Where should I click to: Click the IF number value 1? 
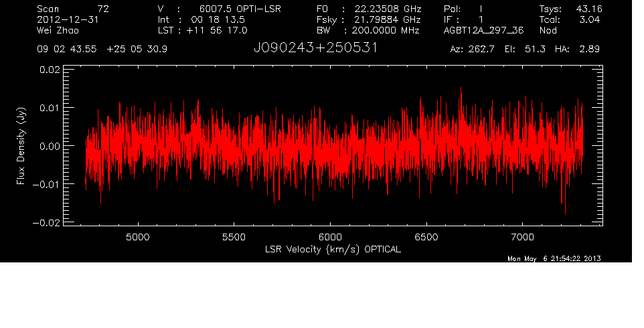coord(481,19)
